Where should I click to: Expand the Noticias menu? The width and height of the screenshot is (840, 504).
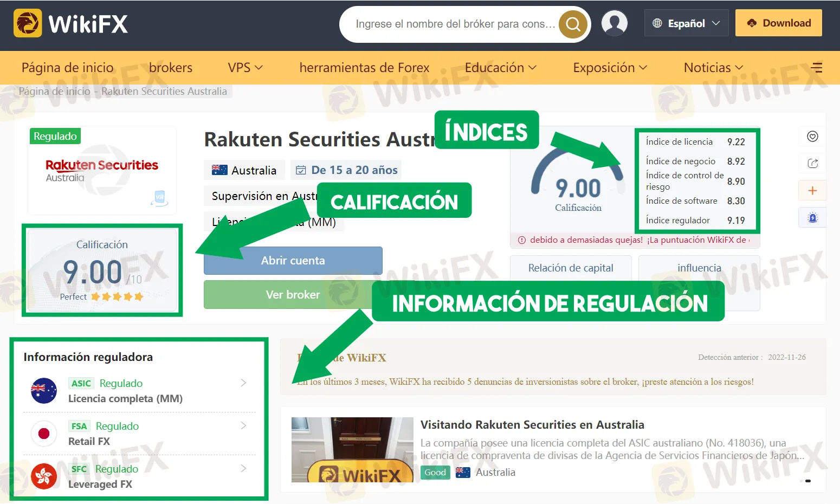(x=713, y=68)
